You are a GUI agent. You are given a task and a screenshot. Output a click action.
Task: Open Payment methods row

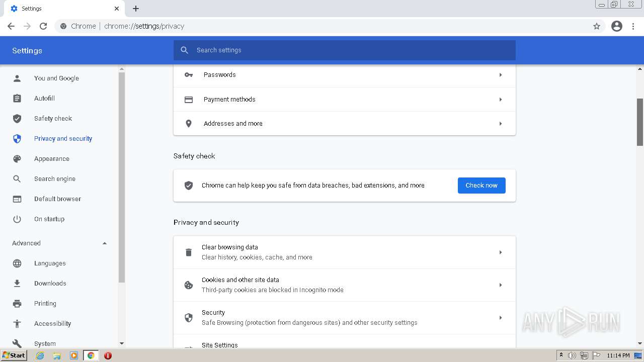[x=345, y=100]
